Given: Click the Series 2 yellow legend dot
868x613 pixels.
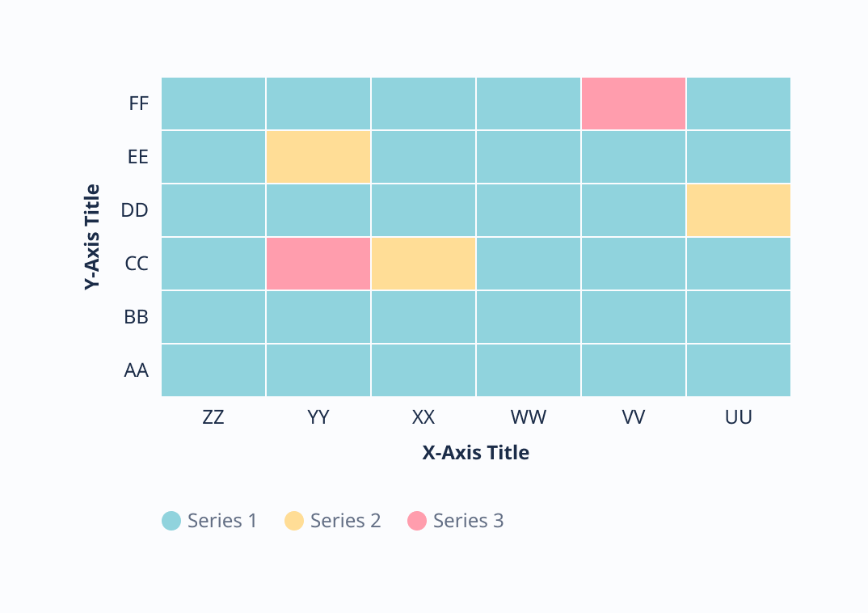Looking at the screenshot, I should [293, 521].
